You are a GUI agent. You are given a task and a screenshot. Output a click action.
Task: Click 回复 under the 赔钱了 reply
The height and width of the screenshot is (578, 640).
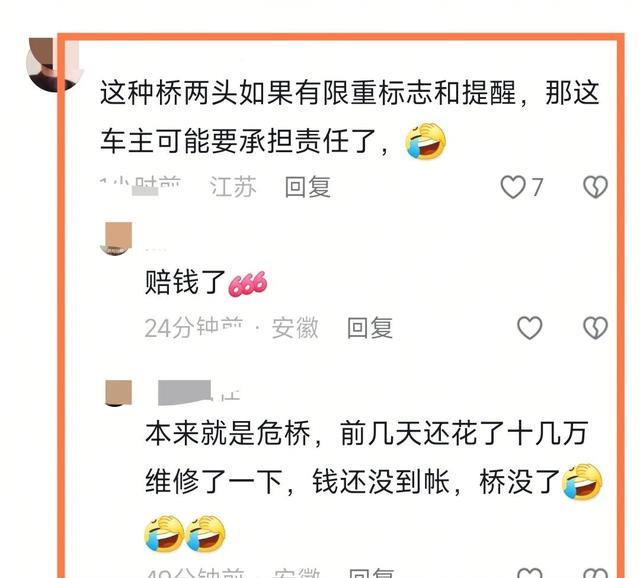pos(369,327)
